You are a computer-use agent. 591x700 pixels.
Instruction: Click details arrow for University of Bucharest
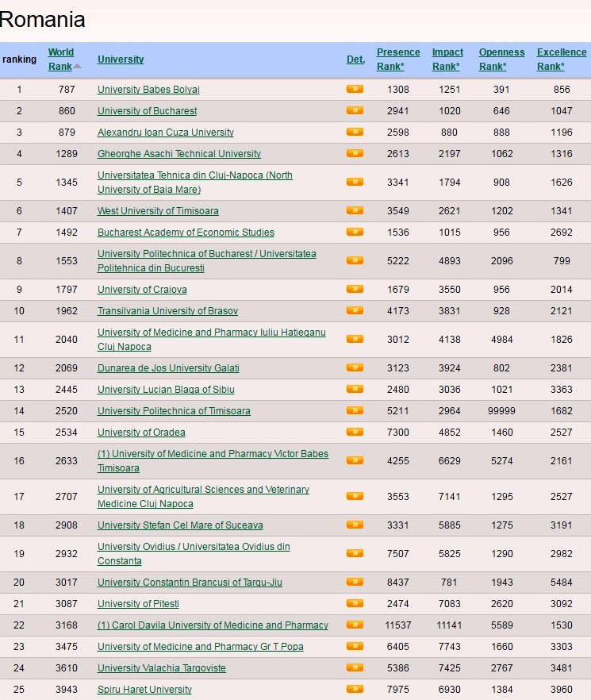(355, 110)
